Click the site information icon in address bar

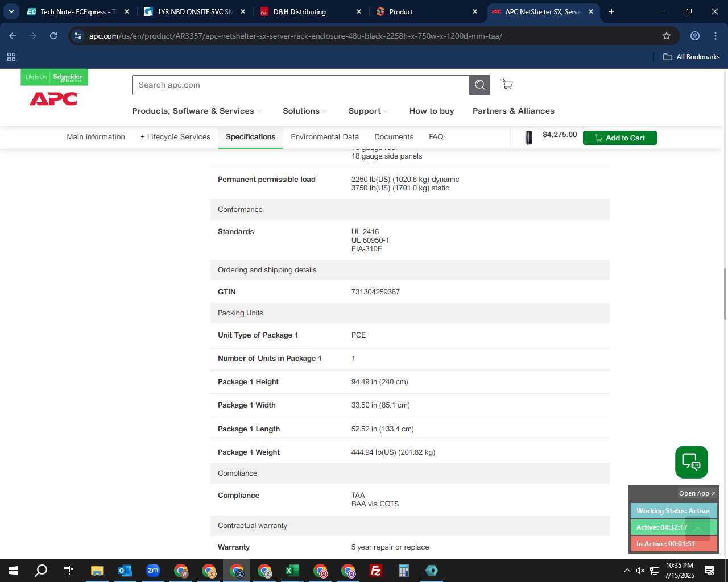pos(78,36)
